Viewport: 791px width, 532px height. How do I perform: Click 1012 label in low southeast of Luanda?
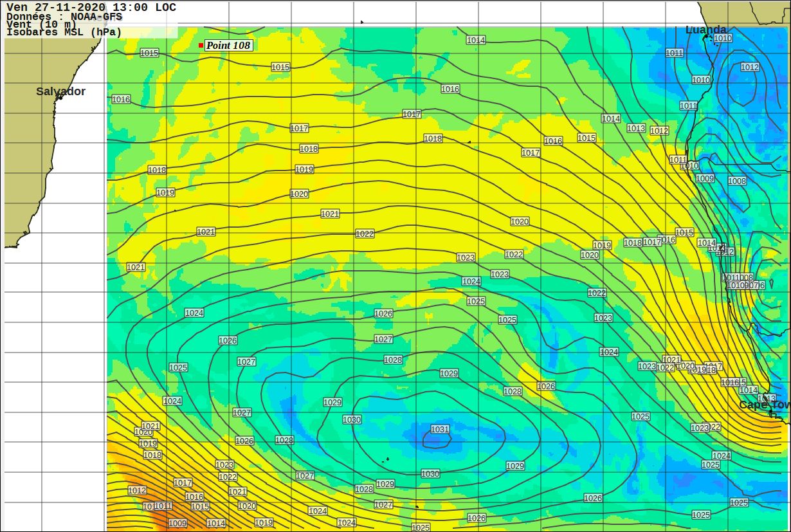[750, 67]
